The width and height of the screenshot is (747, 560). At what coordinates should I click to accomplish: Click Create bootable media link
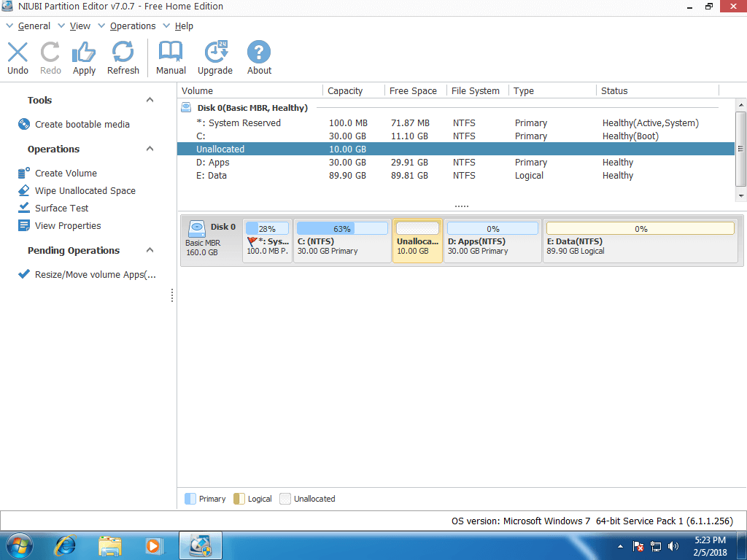click(x=82, y=124)
